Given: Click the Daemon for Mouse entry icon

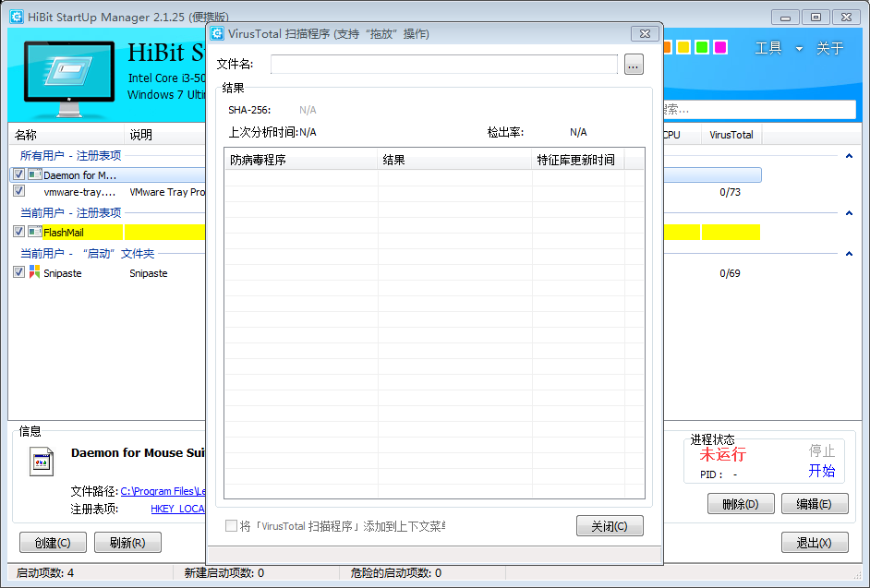Looking at the screenshot, I should pos(34,174).
